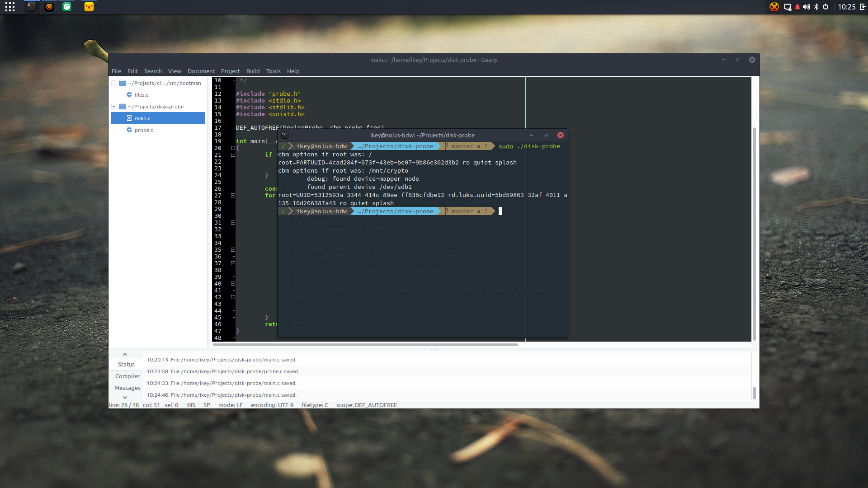Switch to the terminal from the panel launcher

tap(31, 7)
